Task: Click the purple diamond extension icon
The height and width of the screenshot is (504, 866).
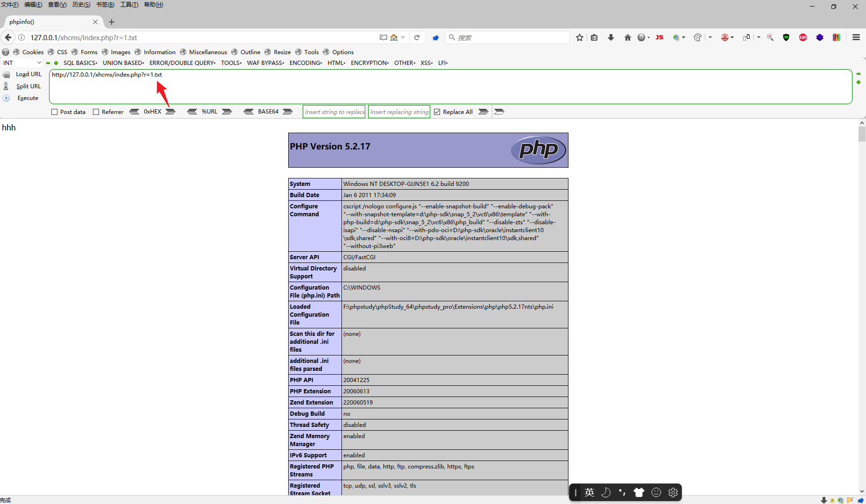Action: coord(820,37)
